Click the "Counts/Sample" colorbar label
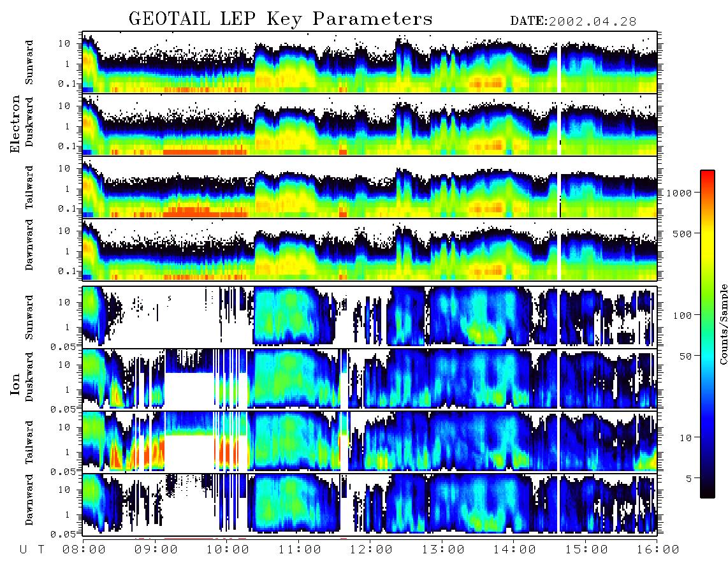 [723, 324]
